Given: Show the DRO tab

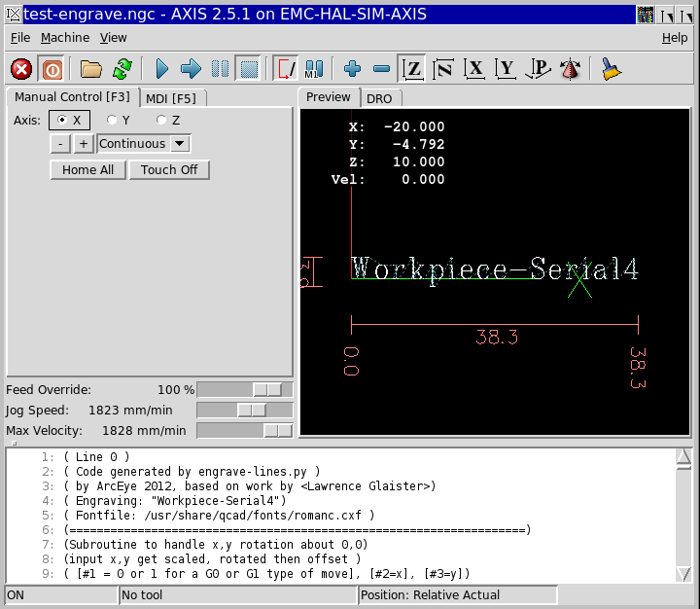Looking at the screenshot, I should click(x=379, y=98).
